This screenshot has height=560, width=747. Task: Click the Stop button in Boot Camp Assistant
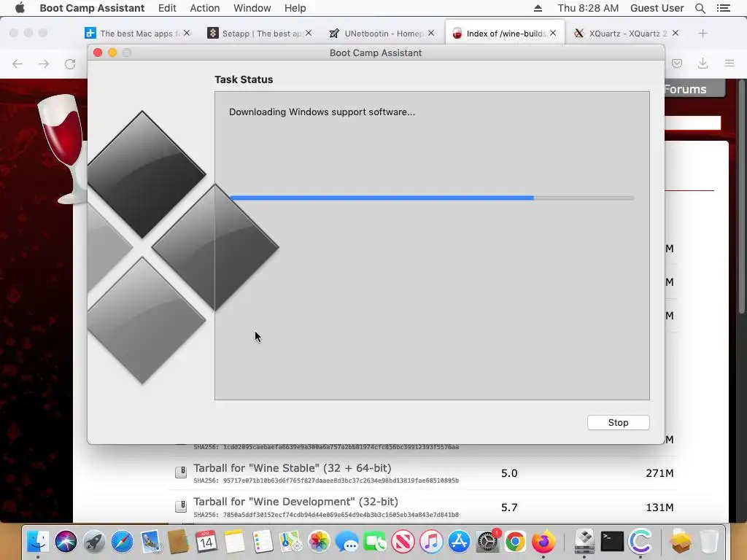pyautogui.click(x=618, y=422)
